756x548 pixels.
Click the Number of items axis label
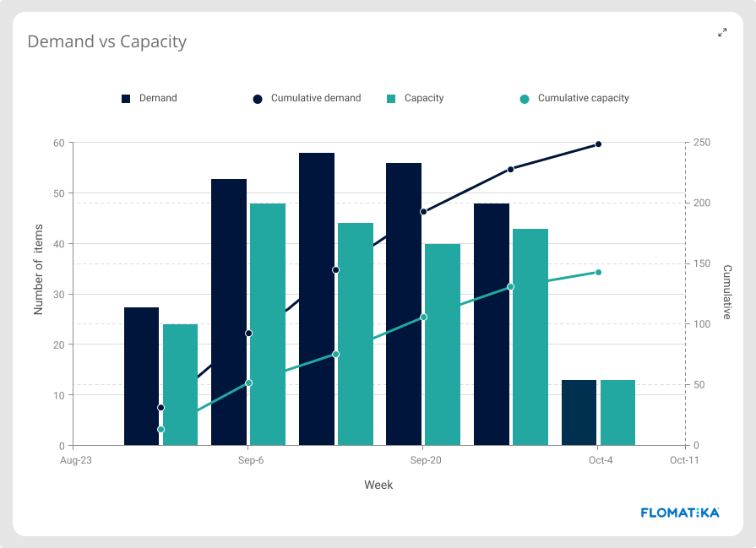click(x=39, y=268)
